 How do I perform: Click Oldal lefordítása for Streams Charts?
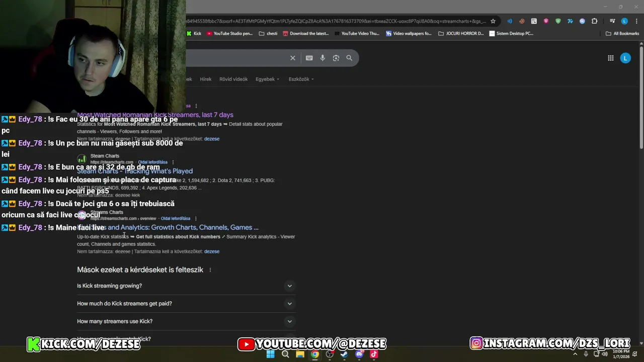point(176,218)
